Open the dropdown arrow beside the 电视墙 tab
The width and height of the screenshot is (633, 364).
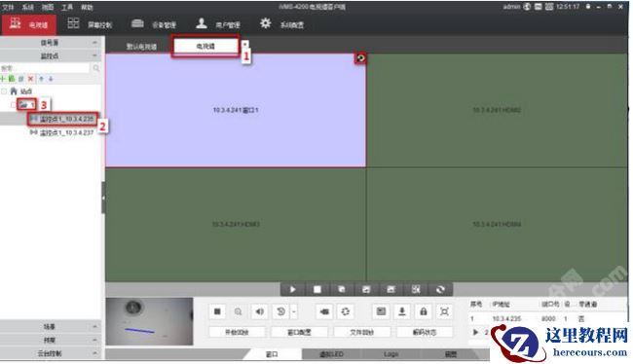point(244,44)
